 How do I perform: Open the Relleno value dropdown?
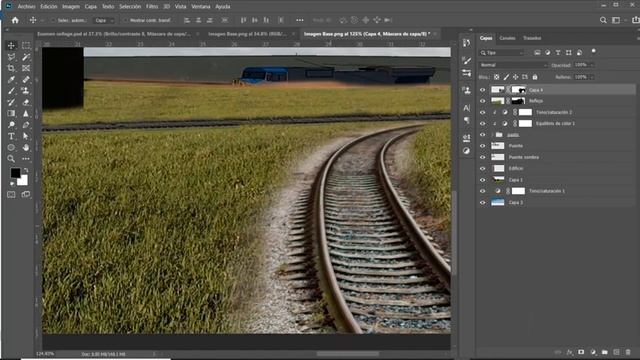tap(592, 77)
